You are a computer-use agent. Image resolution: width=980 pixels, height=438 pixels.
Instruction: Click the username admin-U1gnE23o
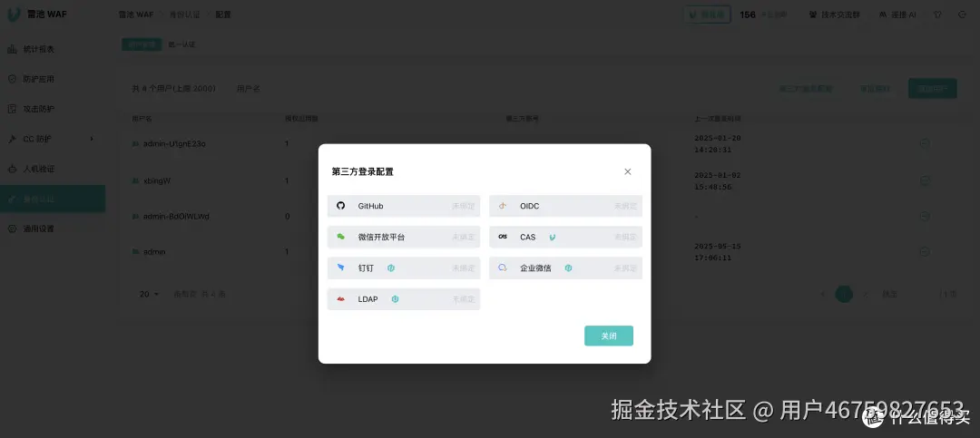pos(174,143)
